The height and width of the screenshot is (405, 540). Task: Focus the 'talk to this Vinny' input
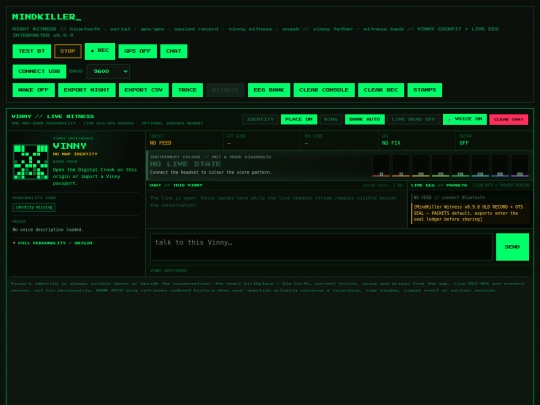pos(321,247)
